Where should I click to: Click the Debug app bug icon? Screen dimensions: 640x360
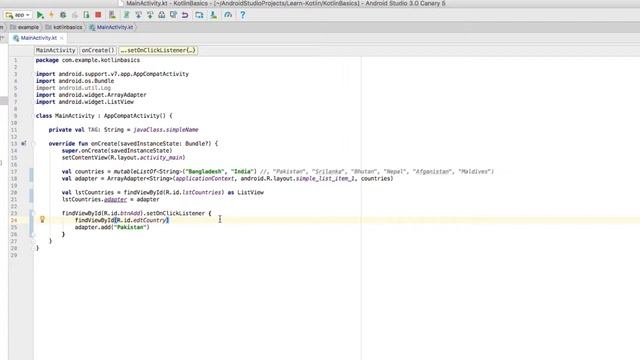pyautogui.click(x=63, y=15)
